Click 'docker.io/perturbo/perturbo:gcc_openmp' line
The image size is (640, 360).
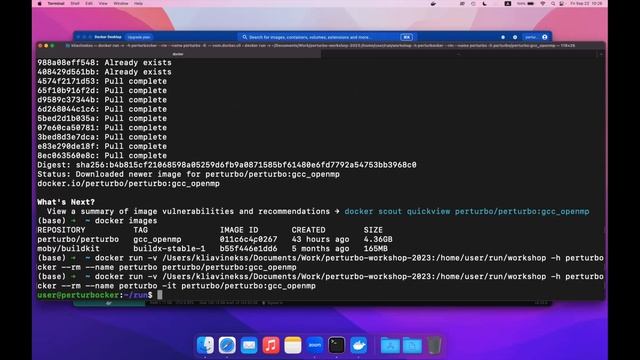pos(128,184)
